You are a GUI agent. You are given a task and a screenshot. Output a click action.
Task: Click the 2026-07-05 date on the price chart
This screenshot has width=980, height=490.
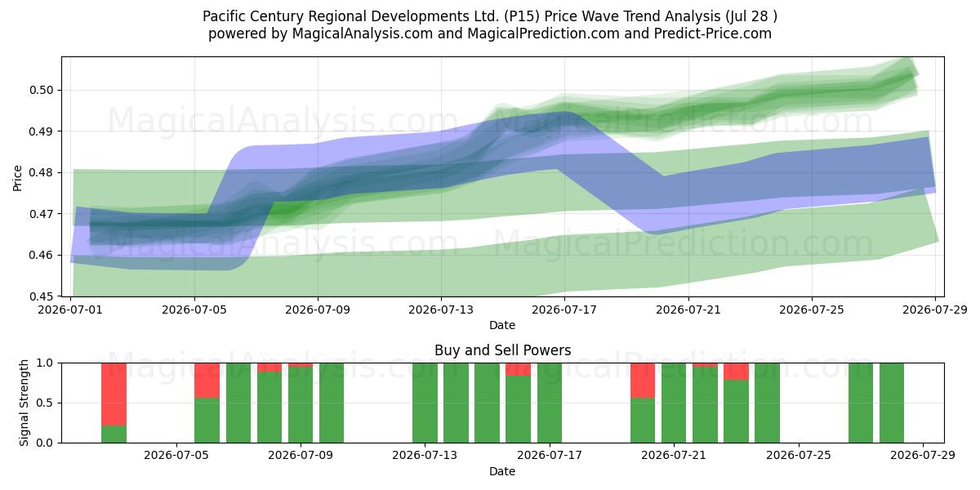click(194, 310)
